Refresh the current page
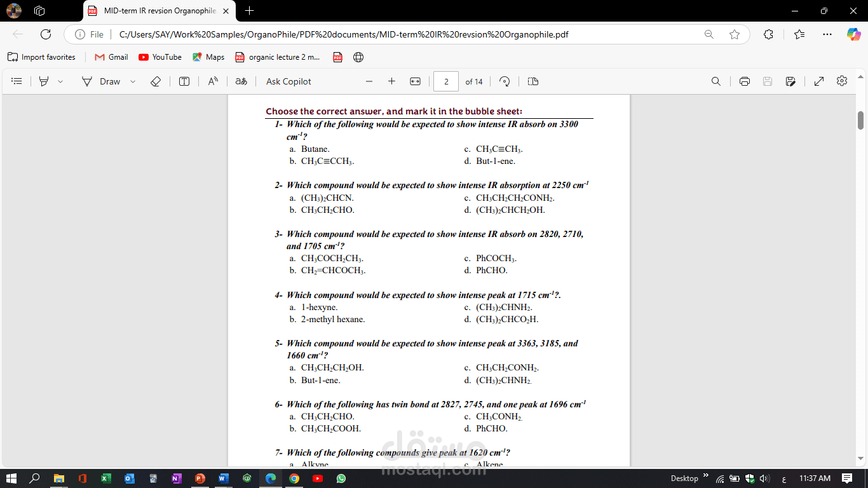This screenshot has height=488, width=868. tap(46, 34)
